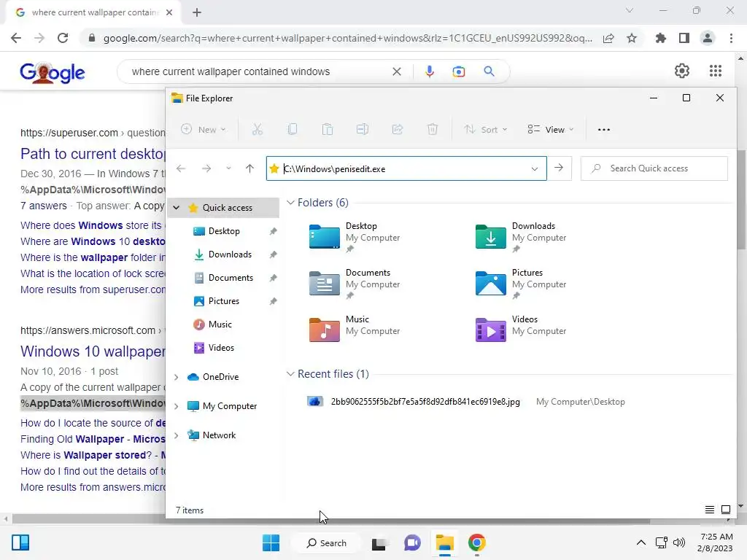Image resolution: width=747 pixels, height=560 pixels.
Task: Open Task View on the taskbar
Action: 379,542
